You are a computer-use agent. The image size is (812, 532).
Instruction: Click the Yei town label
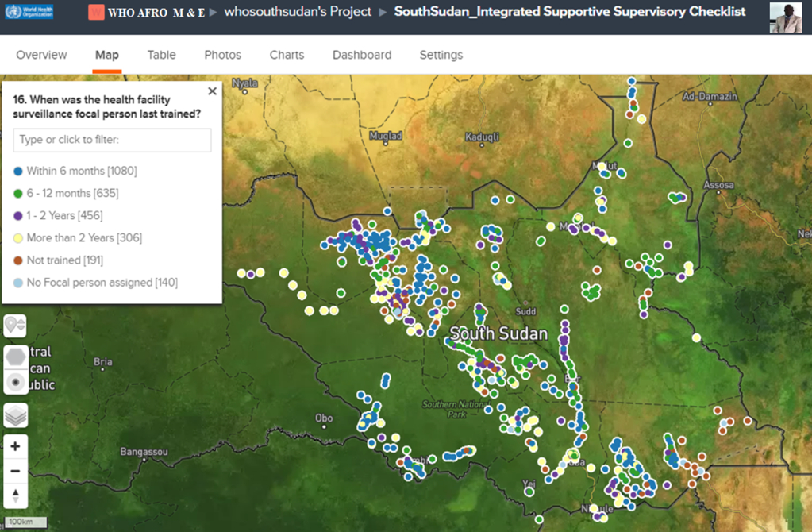529,484
